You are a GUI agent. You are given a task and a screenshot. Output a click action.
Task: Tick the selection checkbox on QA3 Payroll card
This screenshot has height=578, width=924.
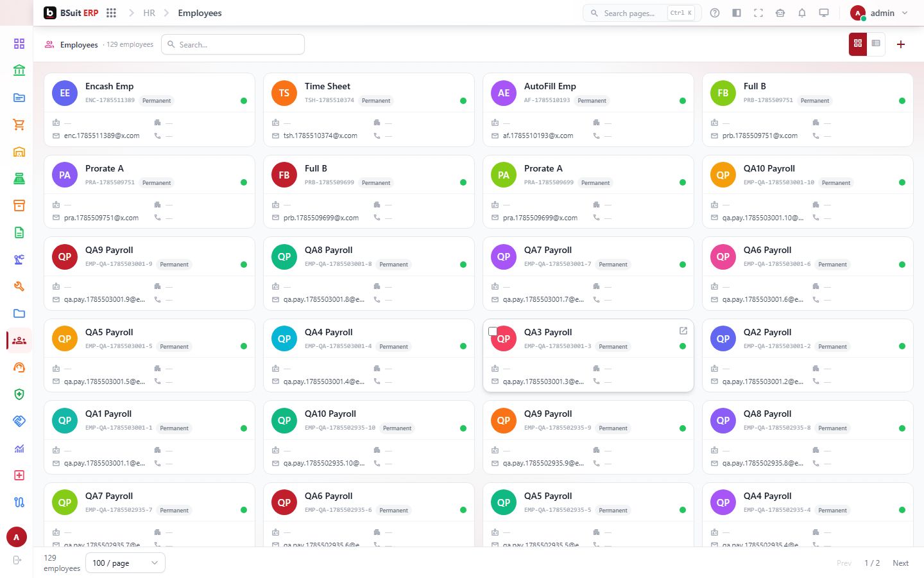point(493,331)
